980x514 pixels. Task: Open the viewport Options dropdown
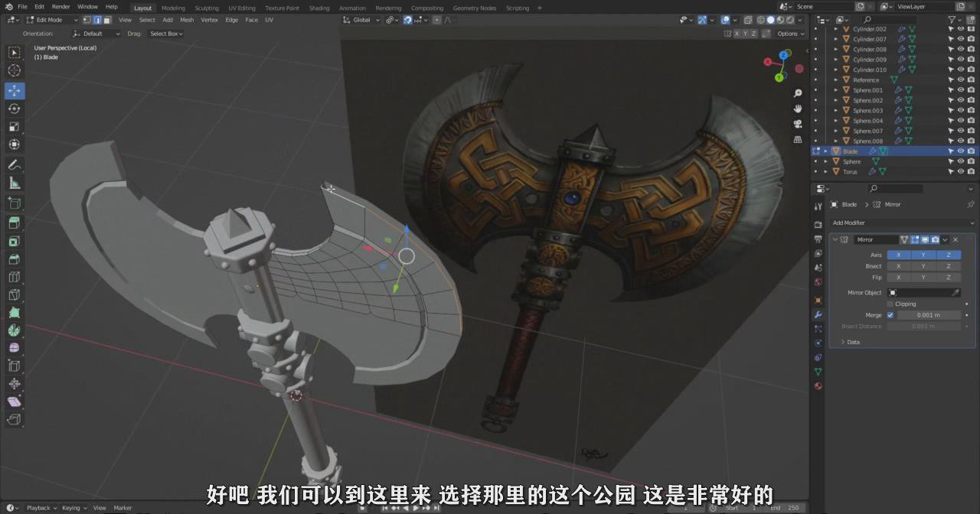[789, 34]
